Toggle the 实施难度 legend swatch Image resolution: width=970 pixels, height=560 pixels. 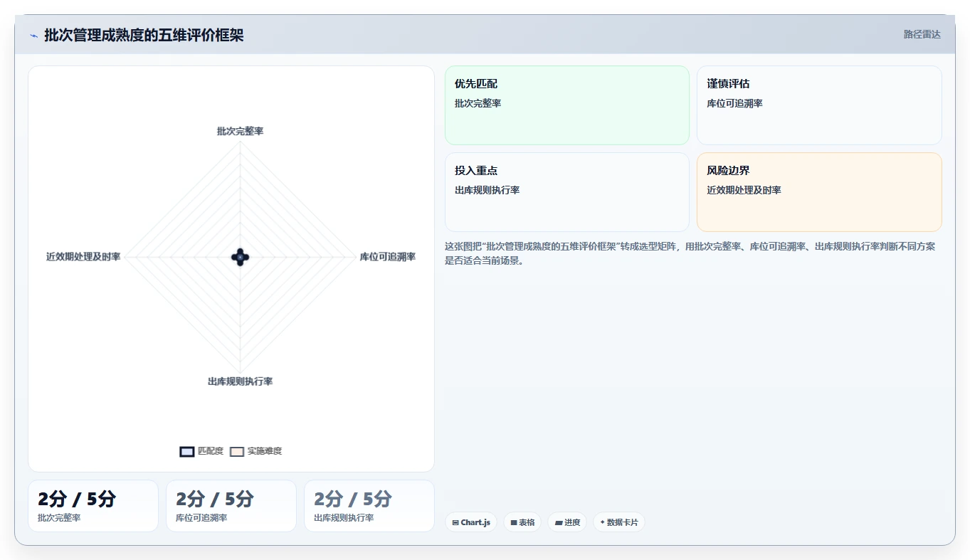pyautogui.click(x=237, y=451)
